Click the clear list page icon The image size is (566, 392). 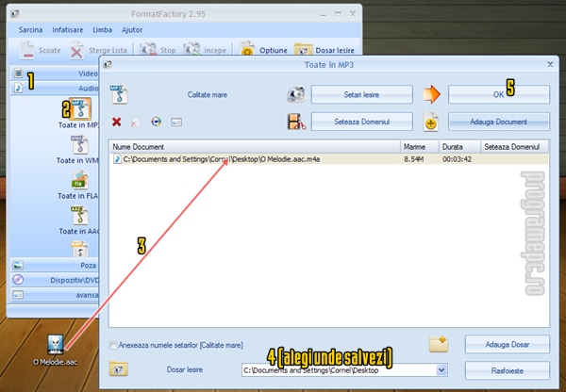(136, 122)
